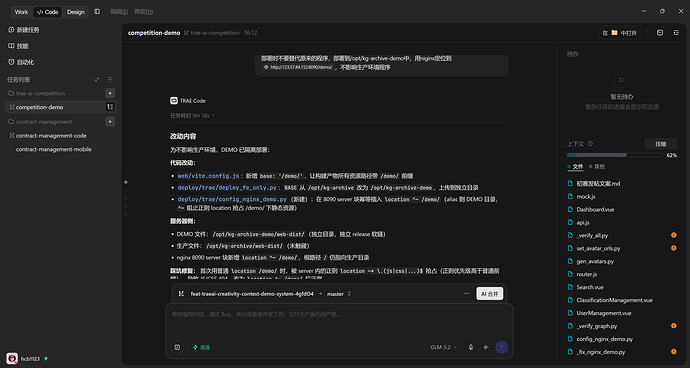The height and width of the screenshot is (368, 690).
Task: Click the window layout icon in task header
Action: click(x=660, y=33)
